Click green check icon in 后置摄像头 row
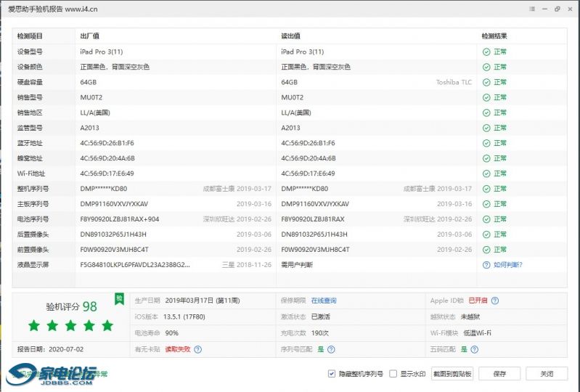The width and height of the screenshot is (580, 392). tap(486, 234)
